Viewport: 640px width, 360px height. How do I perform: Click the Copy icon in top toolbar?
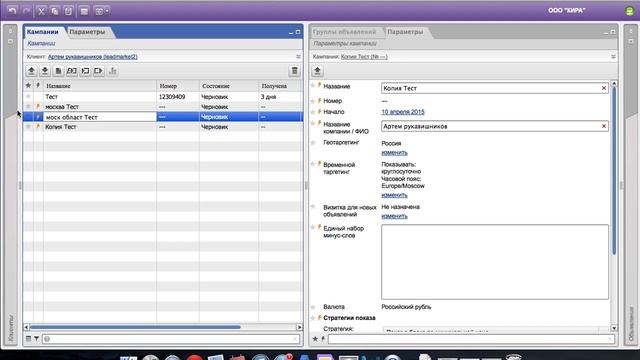tap(55, 11)
